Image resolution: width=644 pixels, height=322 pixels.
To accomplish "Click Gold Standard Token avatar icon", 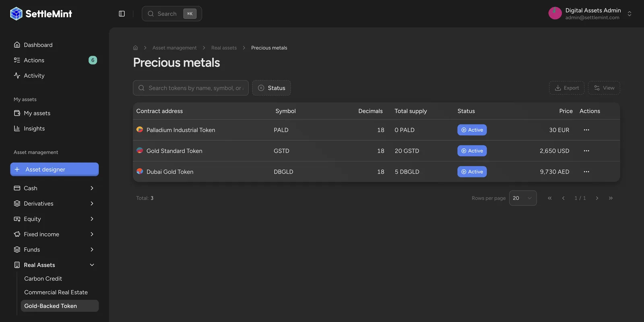I will pos(140,150).
